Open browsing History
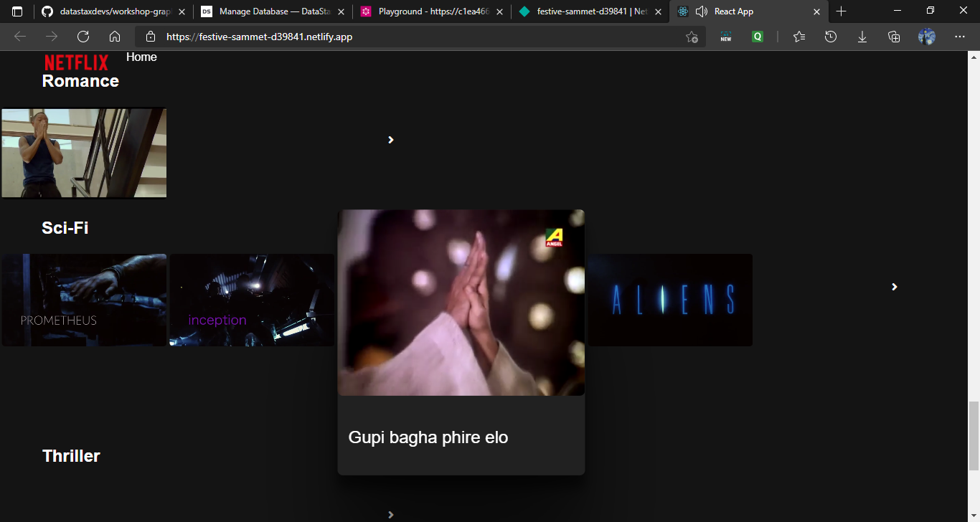Viewport: 980px width, 522px height. [830, 37]
